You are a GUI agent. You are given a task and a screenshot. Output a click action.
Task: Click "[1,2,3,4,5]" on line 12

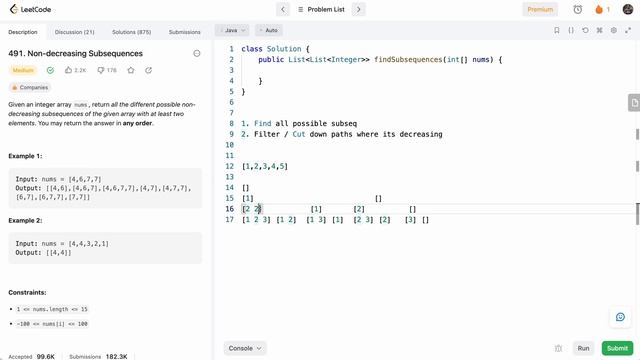pyautogui.click(x=264, y=166)
